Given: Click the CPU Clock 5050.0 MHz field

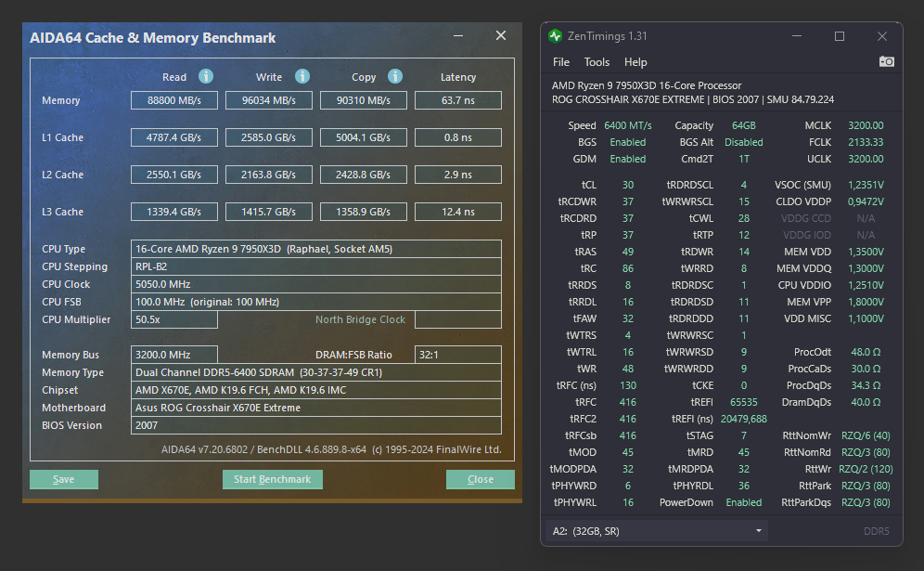Looking at the screenshot, I should pos(315,284).
